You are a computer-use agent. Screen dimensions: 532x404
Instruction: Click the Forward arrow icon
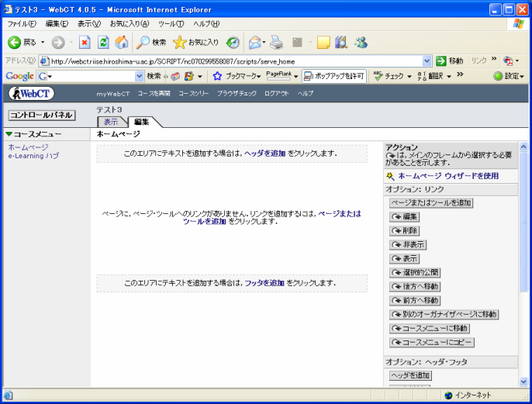click(58, 43)
